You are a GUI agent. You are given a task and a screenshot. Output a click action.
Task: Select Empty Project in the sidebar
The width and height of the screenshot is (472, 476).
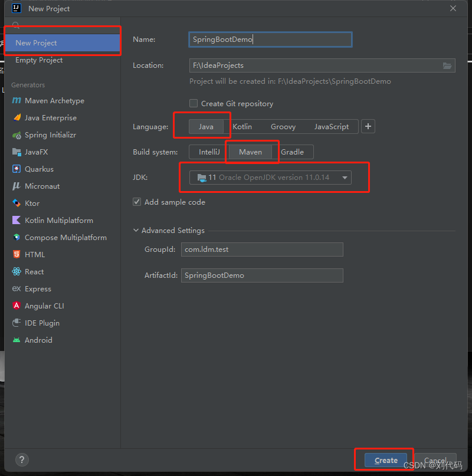[x=39, y=60]
